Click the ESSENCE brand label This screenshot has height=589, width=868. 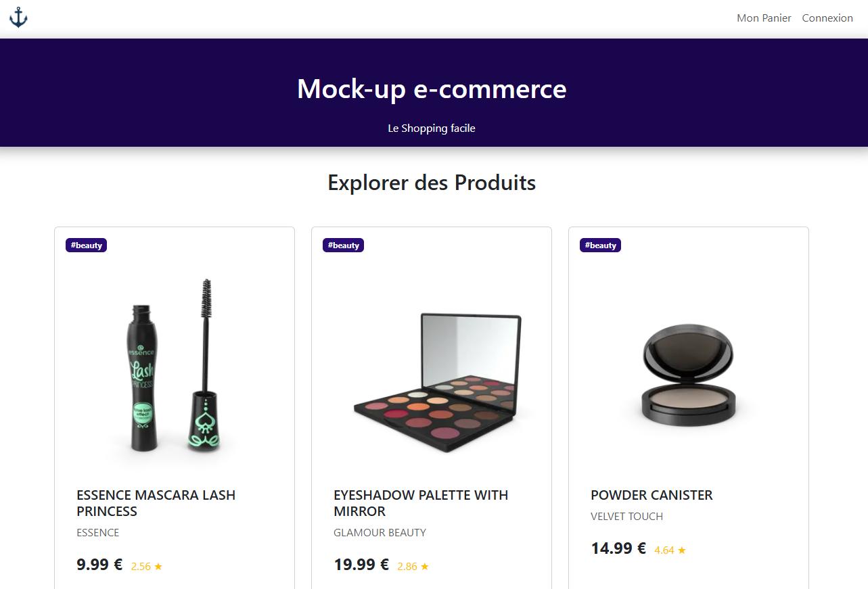[x=98, y=533]
